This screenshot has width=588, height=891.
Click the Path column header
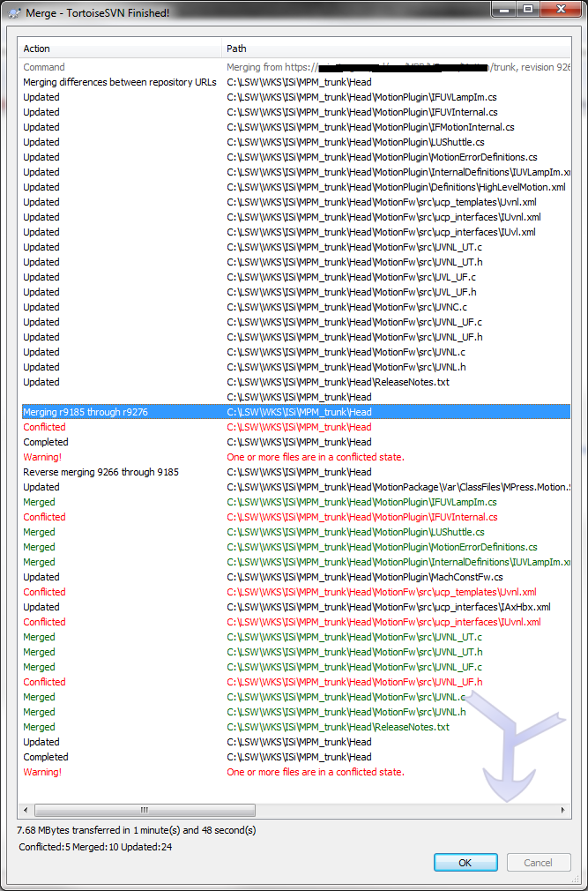(396, 49)
